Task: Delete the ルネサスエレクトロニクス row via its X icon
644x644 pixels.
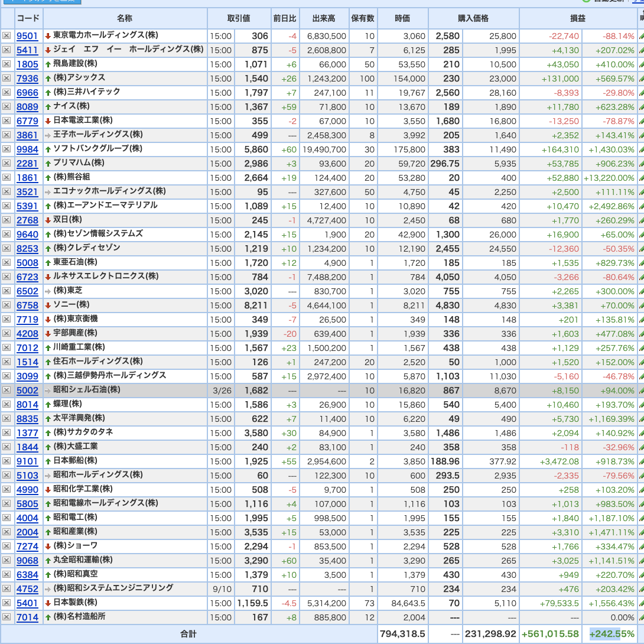Action: pyautogui.click(x=6, y=277)
